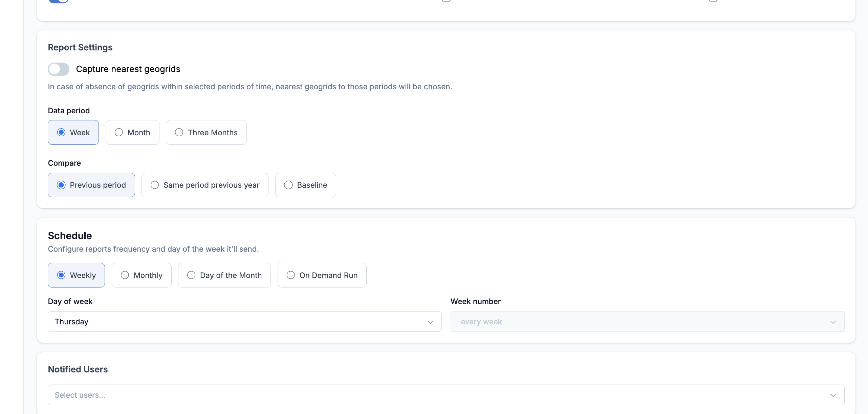Select Previous period comparison

(x=91, y=185)
